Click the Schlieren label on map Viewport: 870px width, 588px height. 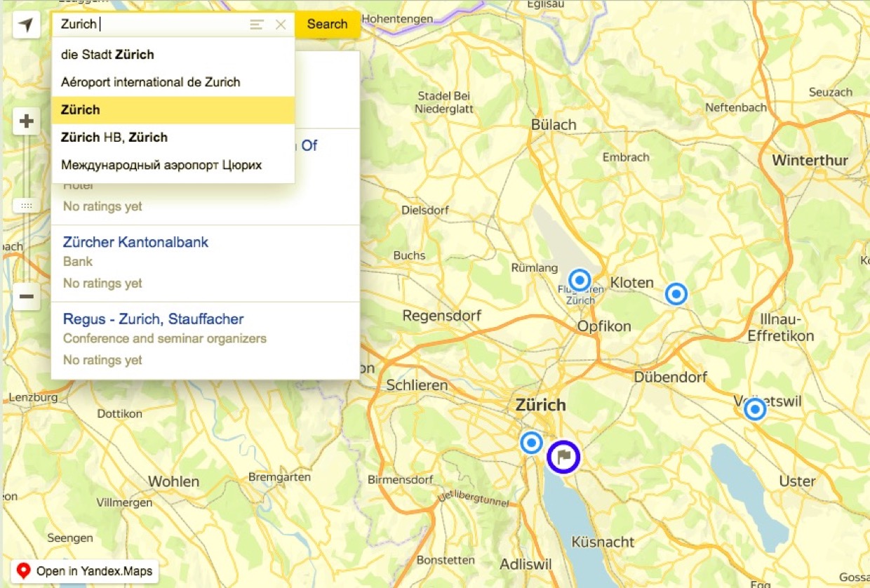[x=417, y=385]
